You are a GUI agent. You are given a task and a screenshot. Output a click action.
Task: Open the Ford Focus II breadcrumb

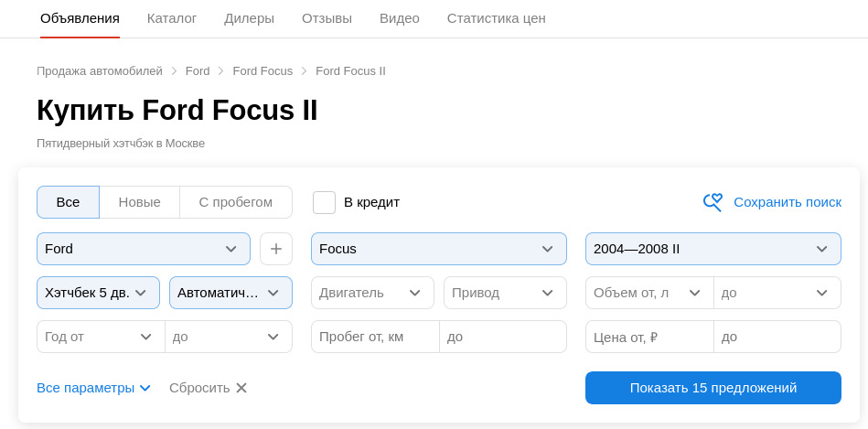click(350, 71)
